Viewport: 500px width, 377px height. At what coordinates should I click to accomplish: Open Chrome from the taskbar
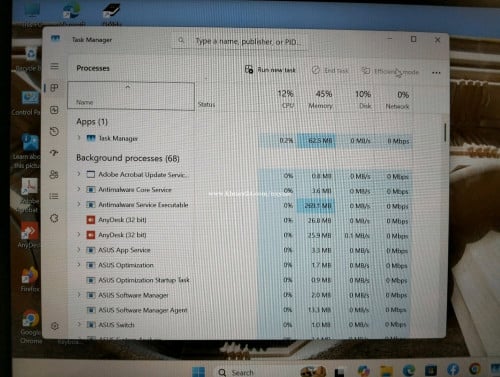point(475,369)
